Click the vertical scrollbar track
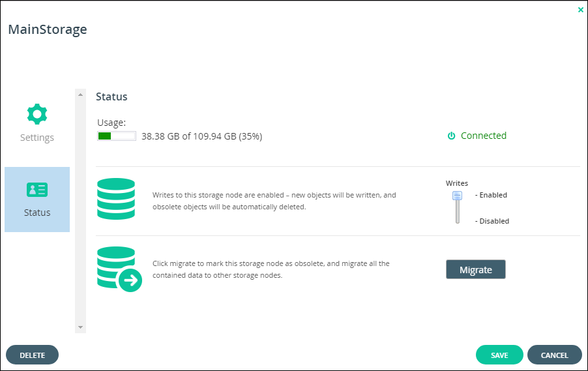The image size is (588, 371). [x=80, y=211]
